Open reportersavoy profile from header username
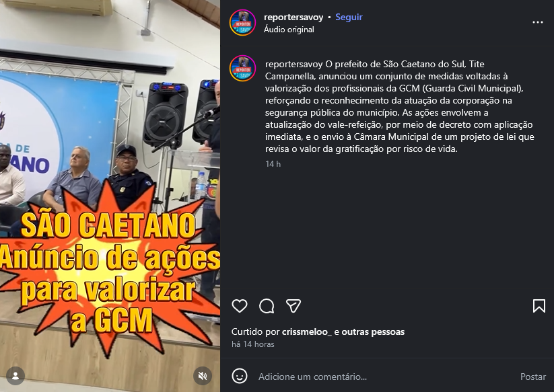The height and width of the screenshot is (392, 554). coord(293,17)
